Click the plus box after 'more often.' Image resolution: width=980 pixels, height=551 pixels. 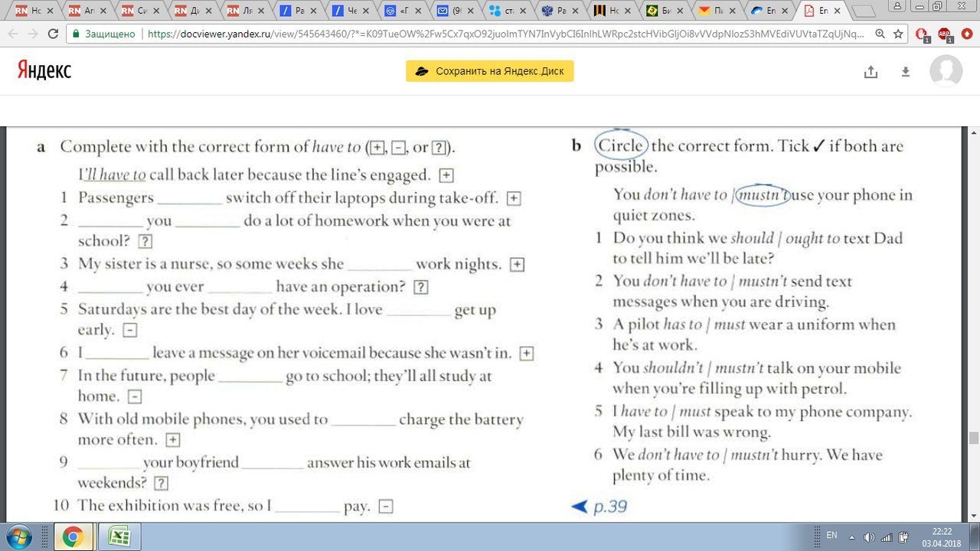173,440
